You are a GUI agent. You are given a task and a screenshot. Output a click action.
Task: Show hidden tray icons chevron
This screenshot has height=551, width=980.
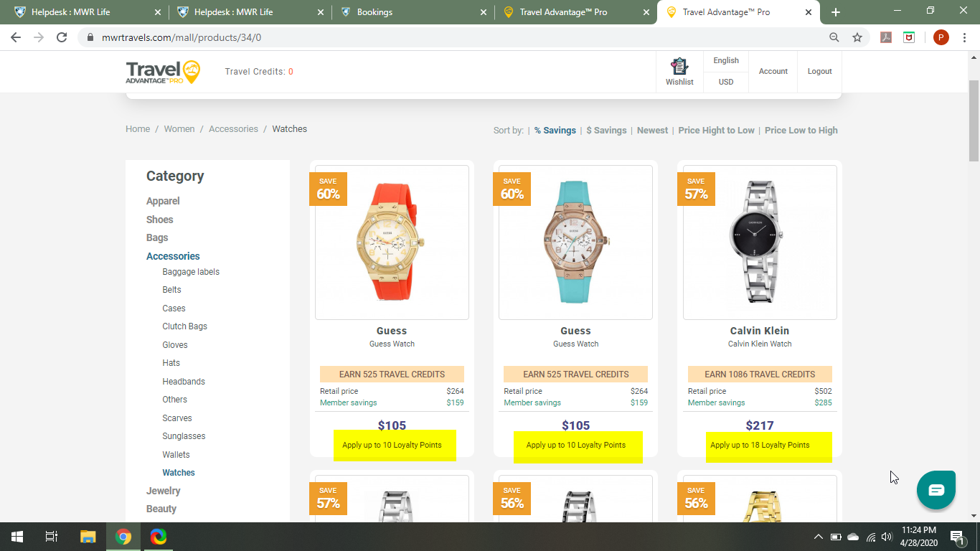818,537
